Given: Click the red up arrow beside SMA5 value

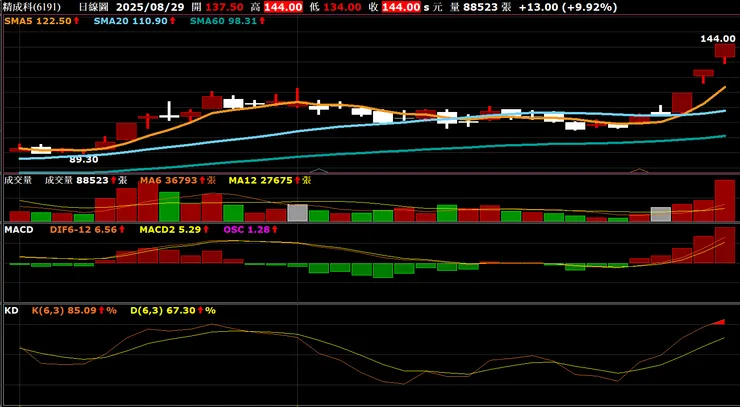Looking at the screenshot, I should click(x=76, y=21).
